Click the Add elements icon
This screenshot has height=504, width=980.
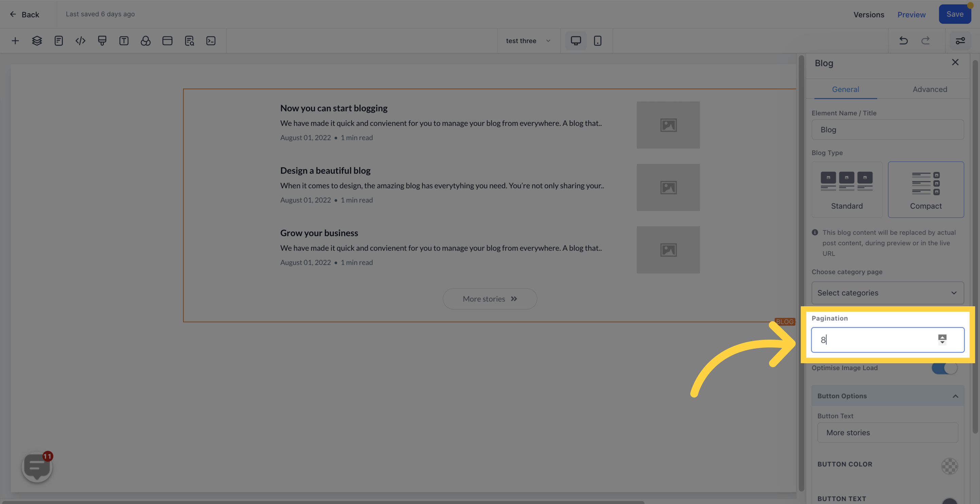(14, 40)
